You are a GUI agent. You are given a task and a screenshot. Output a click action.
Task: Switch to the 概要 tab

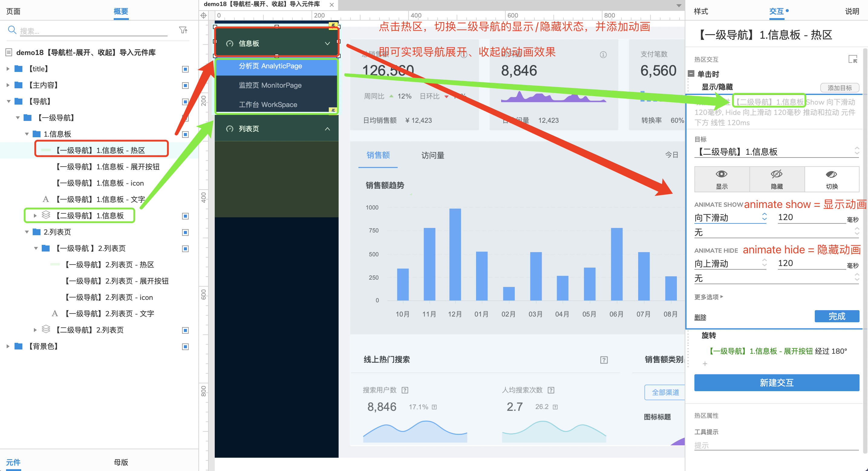point(121,11)
